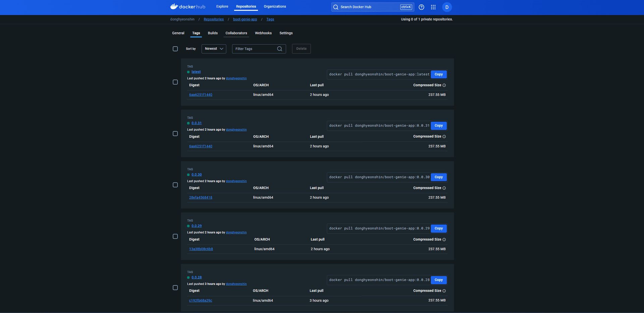Copy the pull command for tag 0.0.30
644x313 pixels.
point(439,177)
